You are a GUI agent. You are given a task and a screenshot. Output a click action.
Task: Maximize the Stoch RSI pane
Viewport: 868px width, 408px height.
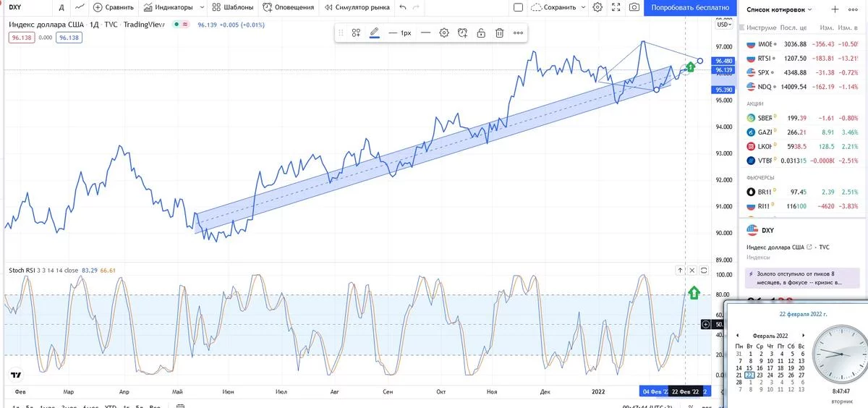pyautogui.click(x=703, y=270)
